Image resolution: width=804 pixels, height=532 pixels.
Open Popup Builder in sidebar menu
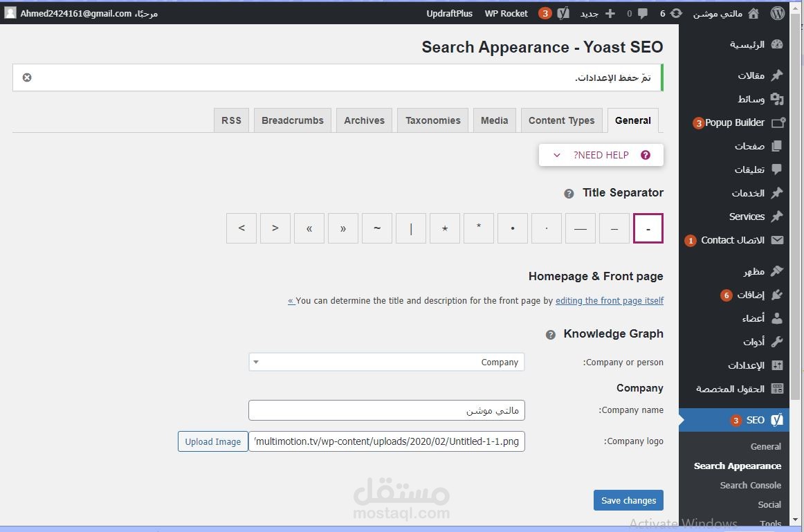tap(734, 122)
